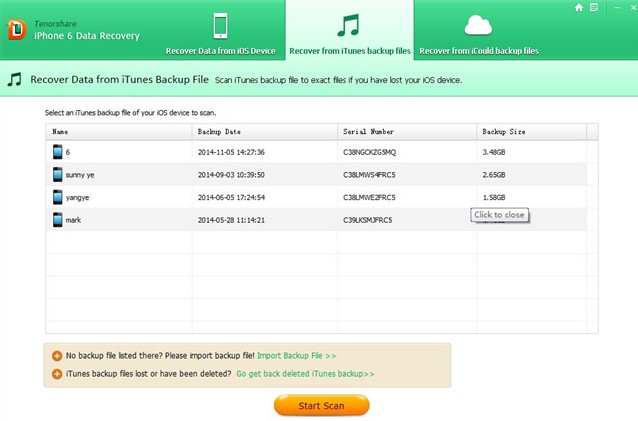The width and height of the screenshot is (638, 421).
Task: Sort by the Backup Date column header
Action: coord(264,132)
